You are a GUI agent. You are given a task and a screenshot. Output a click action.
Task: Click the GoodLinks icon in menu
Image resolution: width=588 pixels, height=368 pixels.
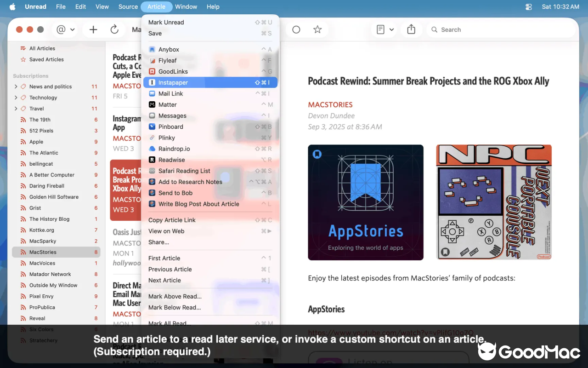click(x=152, y=71)
